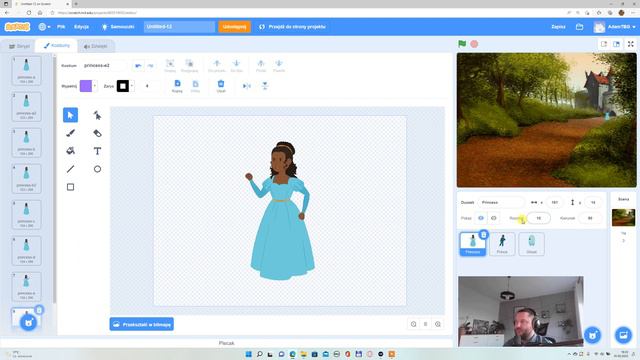The height and width of the screenshot is (360, 640).
Task: Select the Eraser tool
Action: tap(97, 133)
